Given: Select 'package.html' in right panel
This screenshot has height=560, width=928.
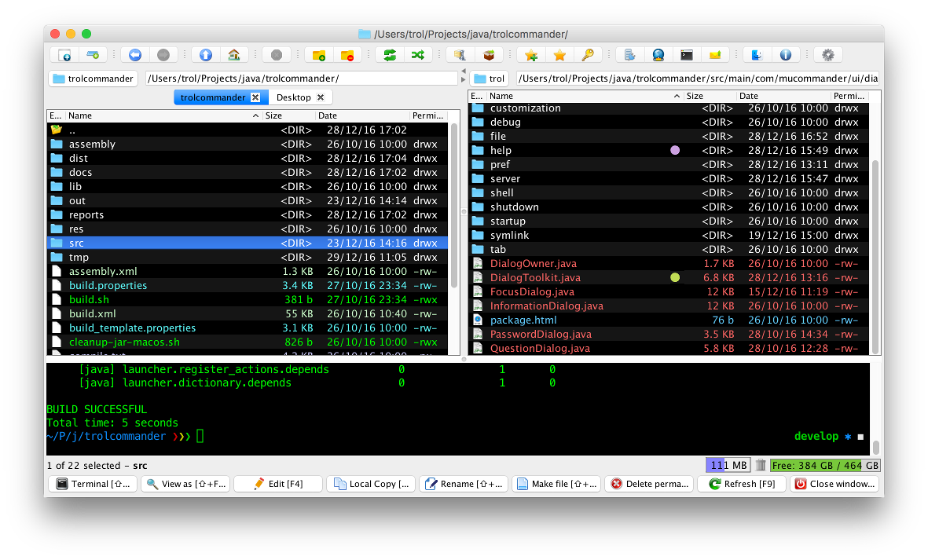Looking at the screenshot, I should click(669, 320).
